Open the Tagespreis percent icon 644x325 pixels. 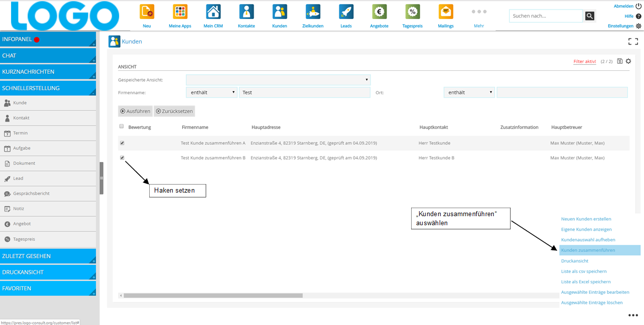pos(413,12)
